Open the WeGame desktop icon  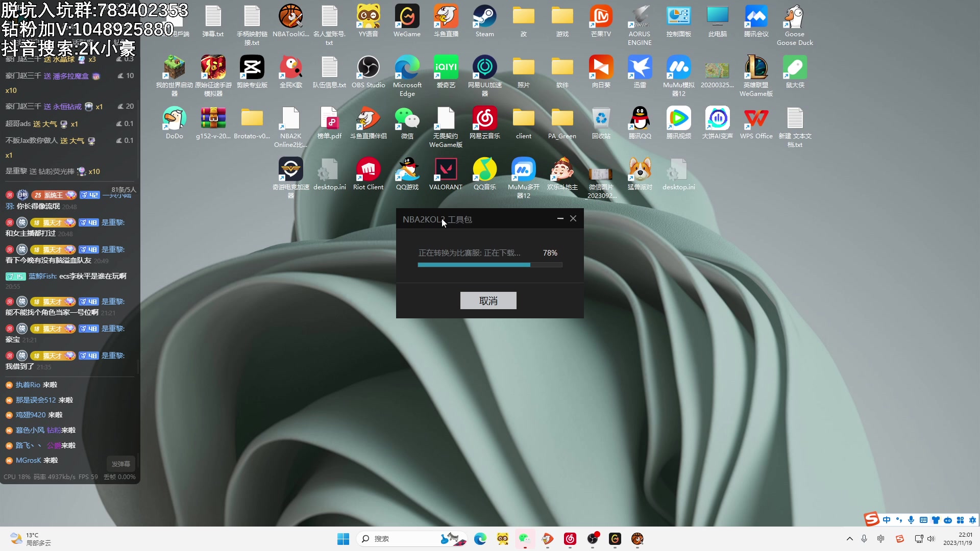407,21
